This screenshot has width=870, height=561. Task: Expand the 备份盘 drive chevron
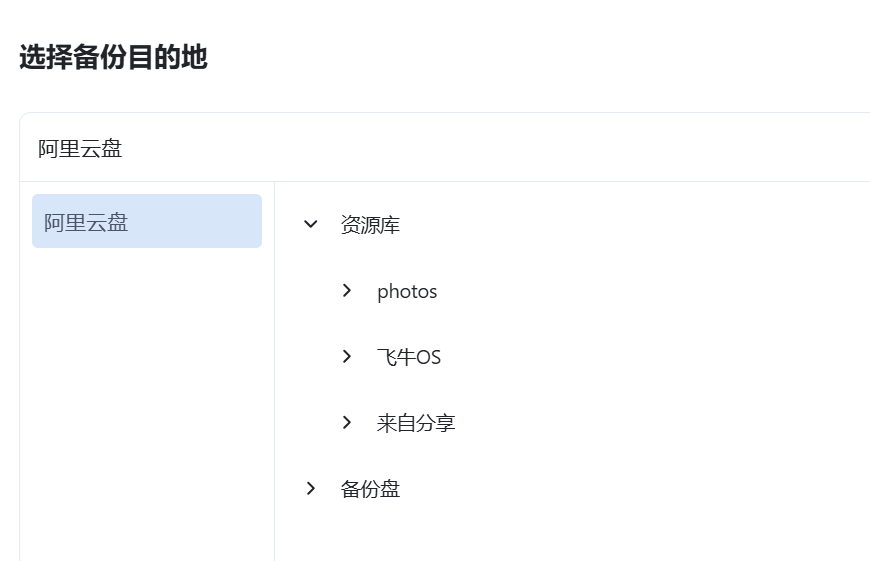(x=311, y=489)
